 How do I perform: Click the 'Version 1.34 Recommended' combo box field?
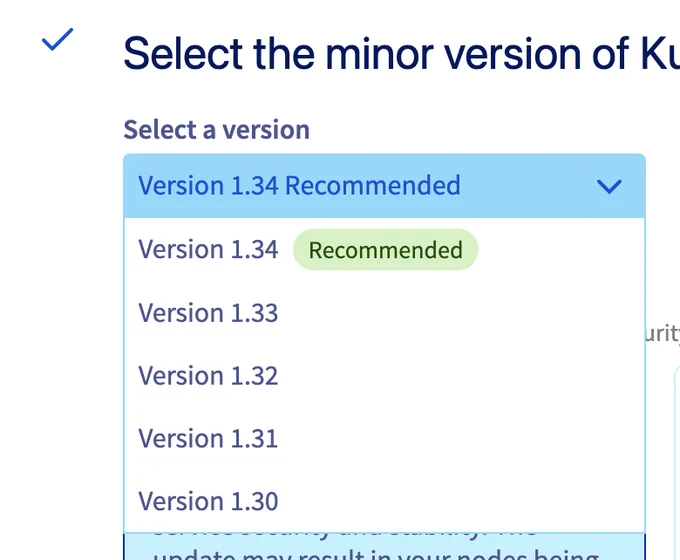384,186
